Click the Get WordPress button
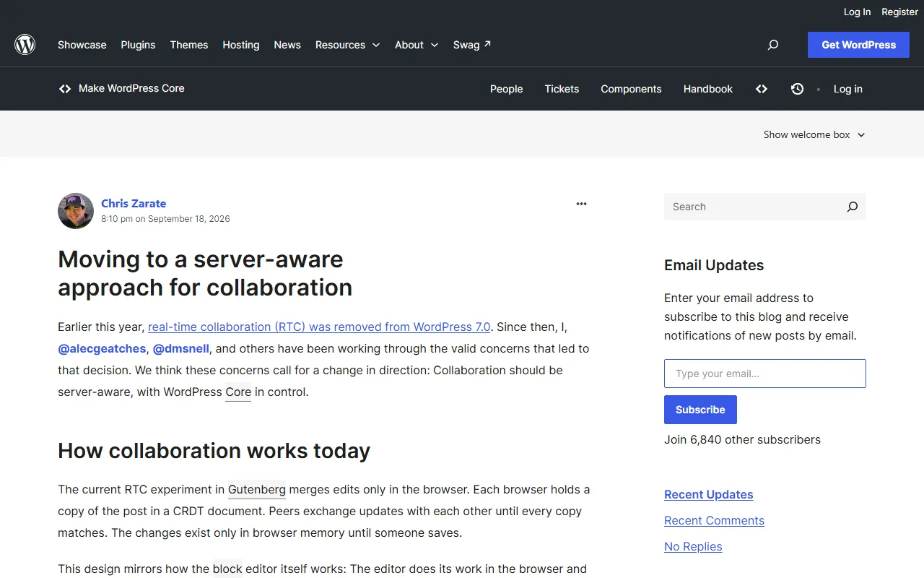 tap(858, 45)
